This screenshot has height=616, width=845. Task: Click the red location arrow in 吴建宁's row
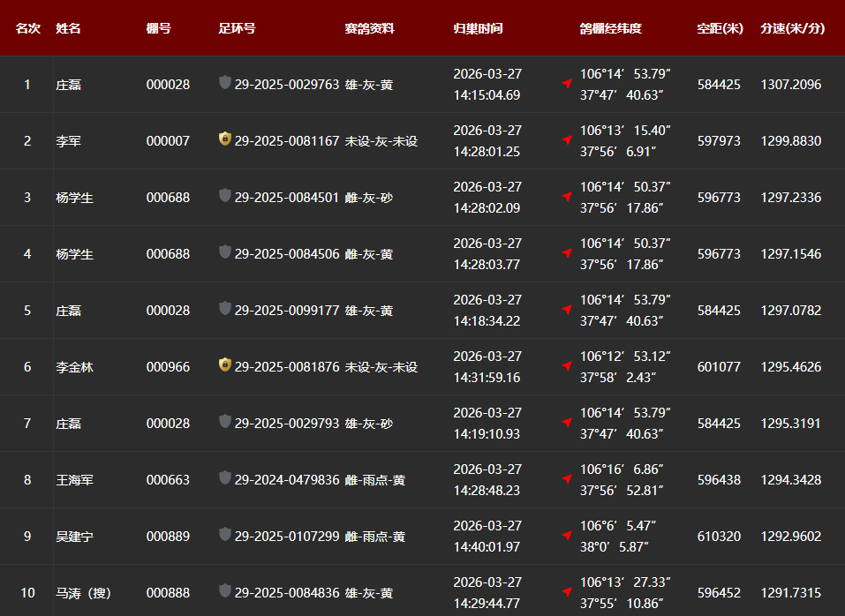coord(567,536)
